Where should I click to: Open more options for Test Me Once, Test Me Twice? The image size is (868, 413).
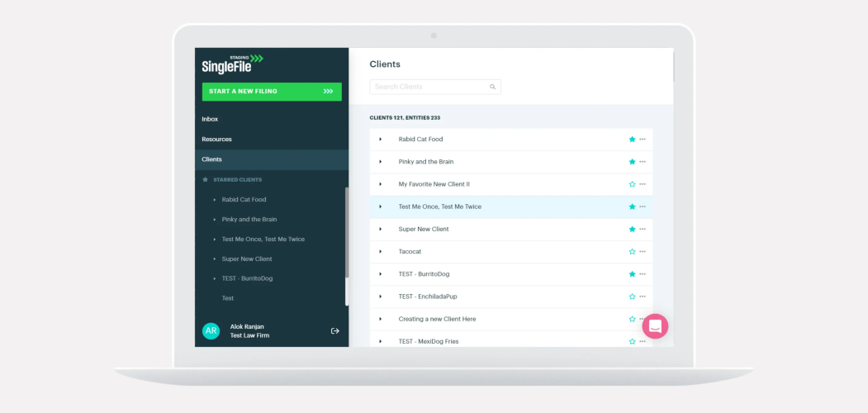(643, 206)
